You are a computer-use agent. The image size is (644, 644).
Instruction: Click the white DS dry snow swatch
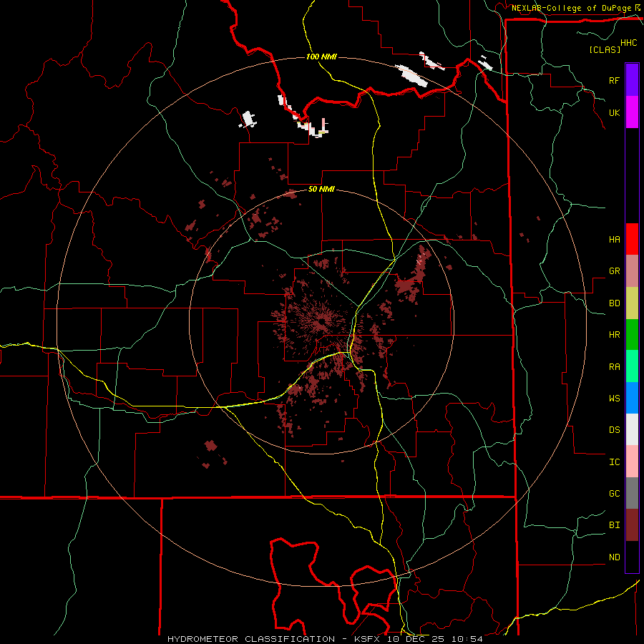[x=632, y=429]
